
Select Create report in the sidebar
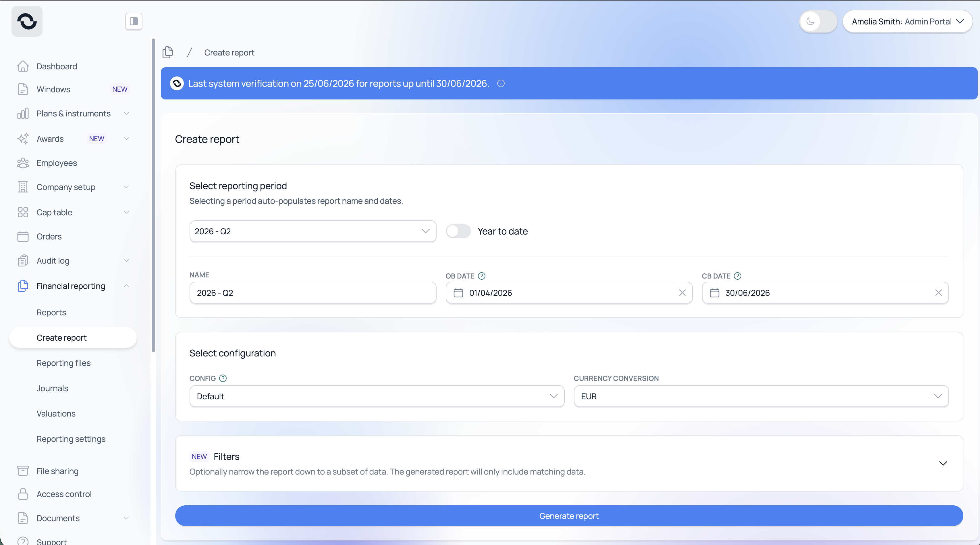(73, 337)
